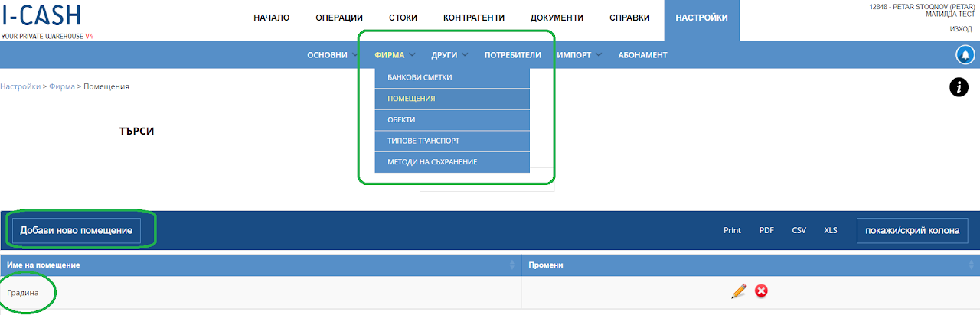Export table via Print
980x315 pixels.
(x=732, y=230)
